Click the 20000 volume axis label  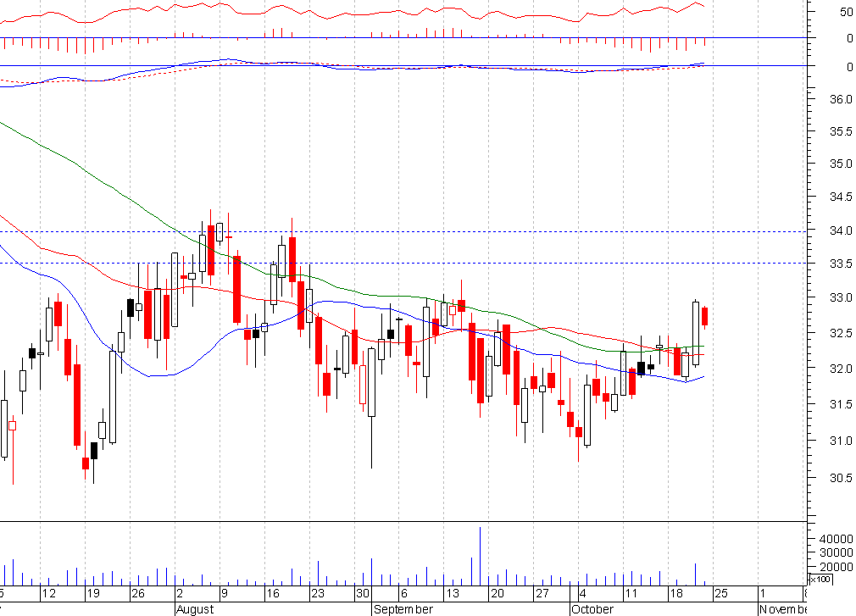tap(836, 567)
